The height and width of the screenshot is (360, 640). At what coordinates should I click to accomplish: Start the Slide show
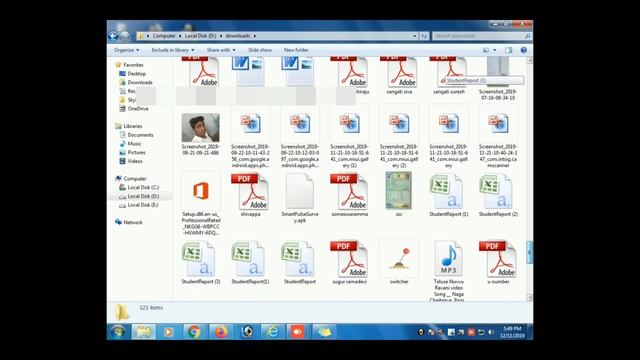260,50
